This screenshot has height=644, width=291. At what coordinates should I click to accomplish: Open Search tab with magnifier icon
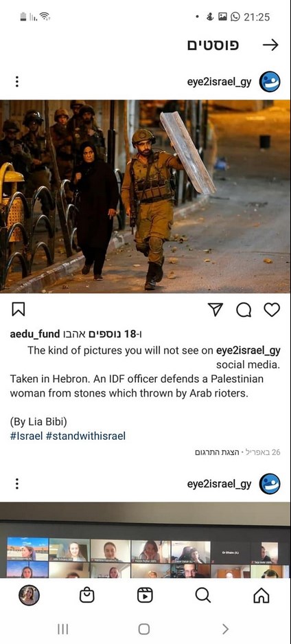tap(203, 595)
